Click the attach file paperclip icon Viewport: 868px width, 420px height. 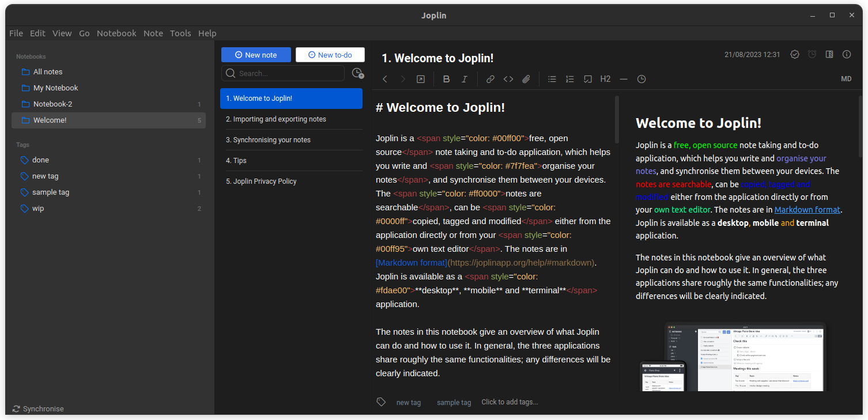pyautogui.click(x=526, y=79)
